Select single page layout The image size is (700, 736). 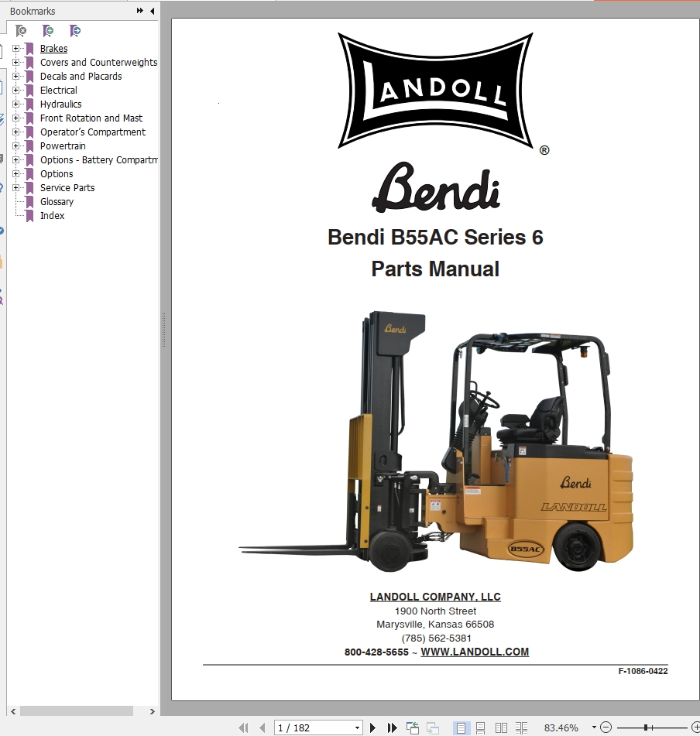[x=461, y=728]
